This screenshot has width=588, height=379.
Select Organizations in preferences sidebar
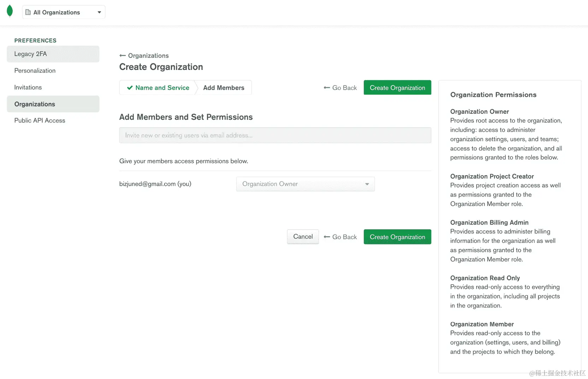pos(53,104)
